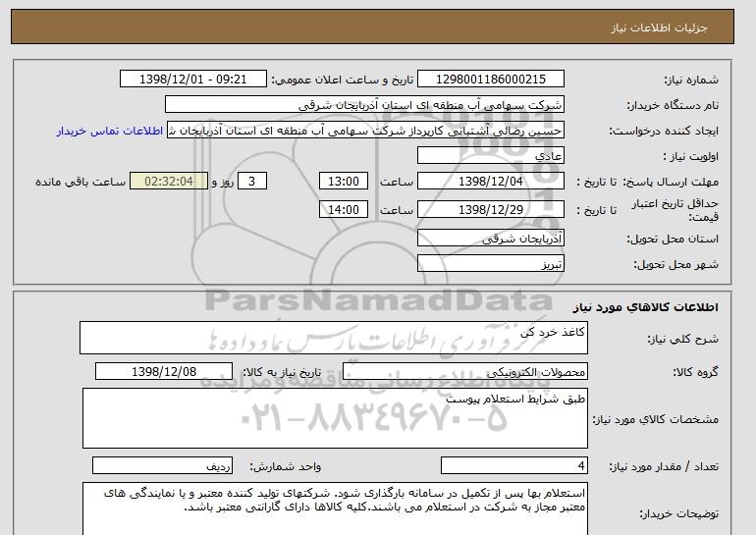This screenshot has height=535, width=756.
Task: Click the label توضیحات خریدار
Action: click(679, 513)
